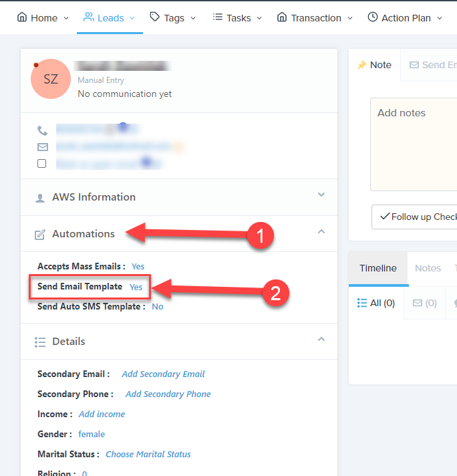Click the AWS Information person icon
Screen dimensions: 457x476
tap(40, 198)
